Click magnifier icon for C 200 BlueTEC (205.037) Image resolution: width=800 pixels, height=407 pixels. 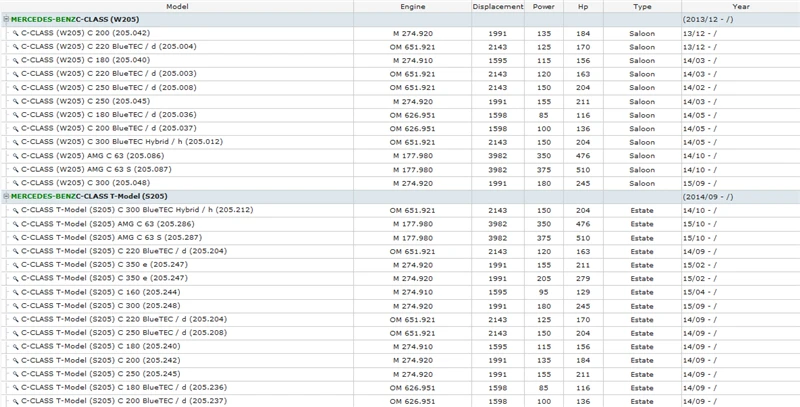pyautogui.click(x=15, y=129)
